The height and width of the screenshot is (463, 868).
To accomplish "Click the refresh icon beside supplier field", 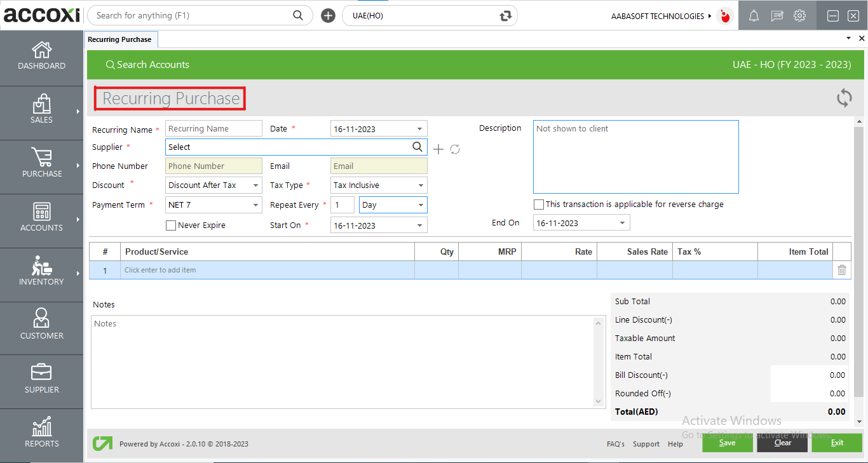I will pos(455,149).
